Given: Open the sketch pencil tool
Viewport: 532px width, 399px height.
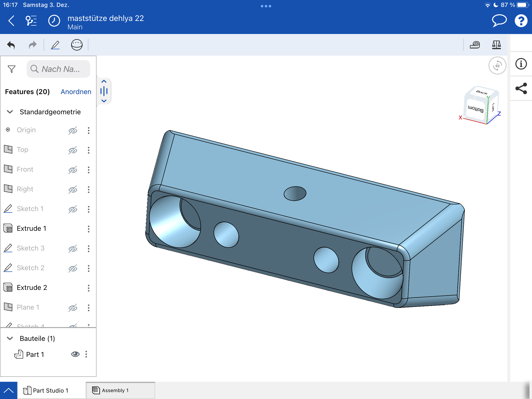Looking at the screenshot, I should tap(55, 45).
